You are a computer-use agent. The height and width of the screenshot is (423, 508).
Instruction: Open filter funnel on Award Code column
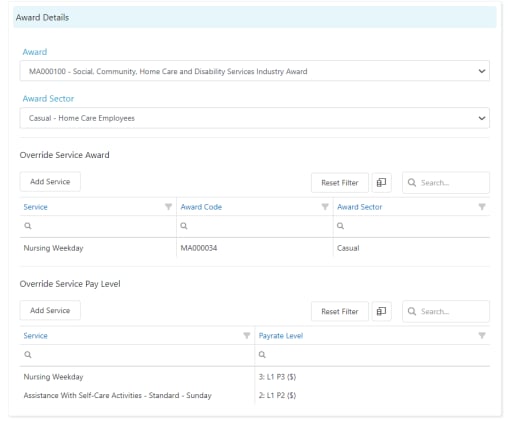pyautogui.click(x=325, y=207)
